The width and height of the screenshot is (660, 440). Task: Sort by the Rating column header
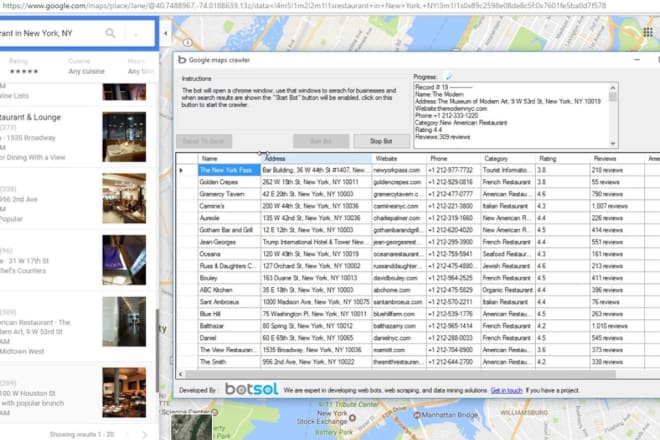563,159
